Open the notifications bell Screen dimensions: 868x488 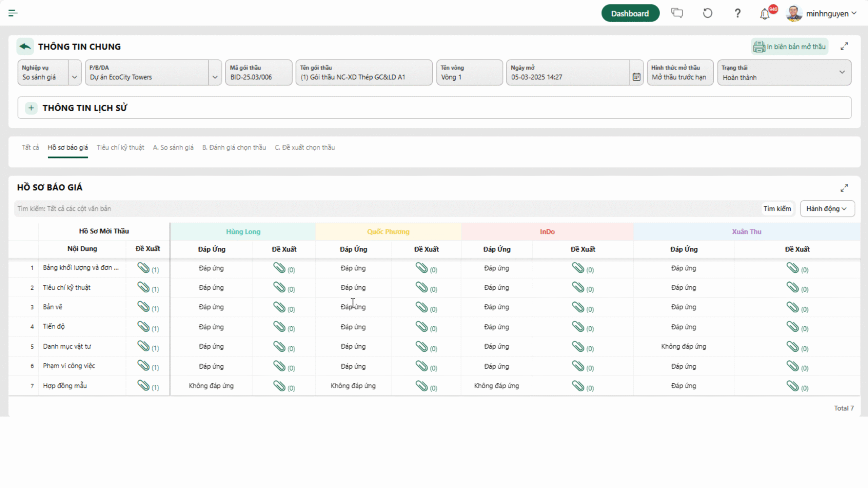coord(765,14)
